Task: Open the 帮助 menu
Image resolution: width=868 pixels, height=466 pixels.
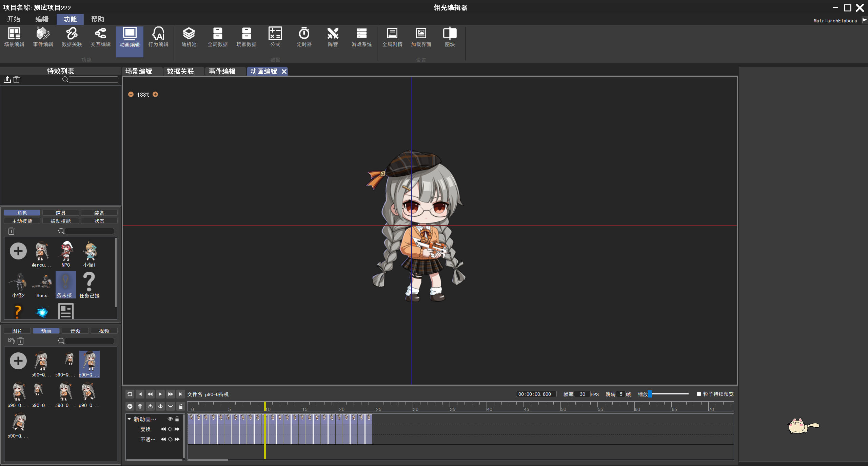Action: click(x=97, y=19)
